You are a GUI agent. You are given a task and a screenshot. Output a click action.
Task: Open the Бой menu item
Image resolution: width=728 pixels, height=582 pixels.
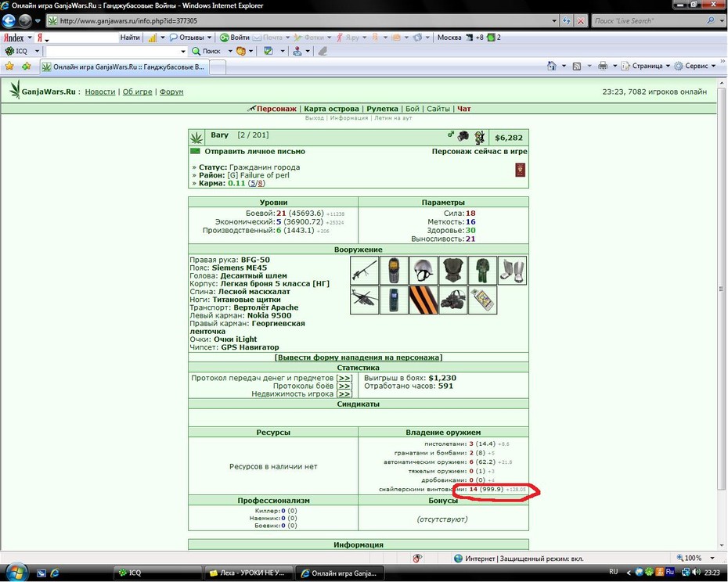(x=413, y=109)
